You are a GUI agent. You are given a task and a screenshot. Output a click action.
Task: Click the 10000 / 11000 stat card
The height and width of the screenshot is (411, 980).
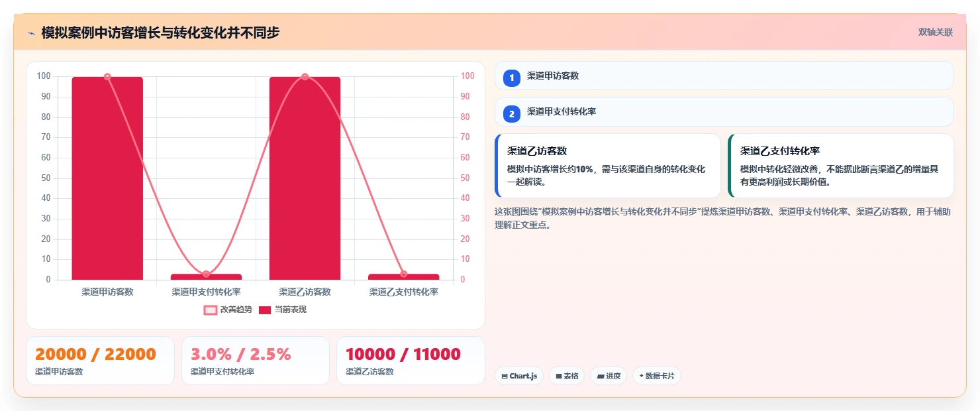411,361
